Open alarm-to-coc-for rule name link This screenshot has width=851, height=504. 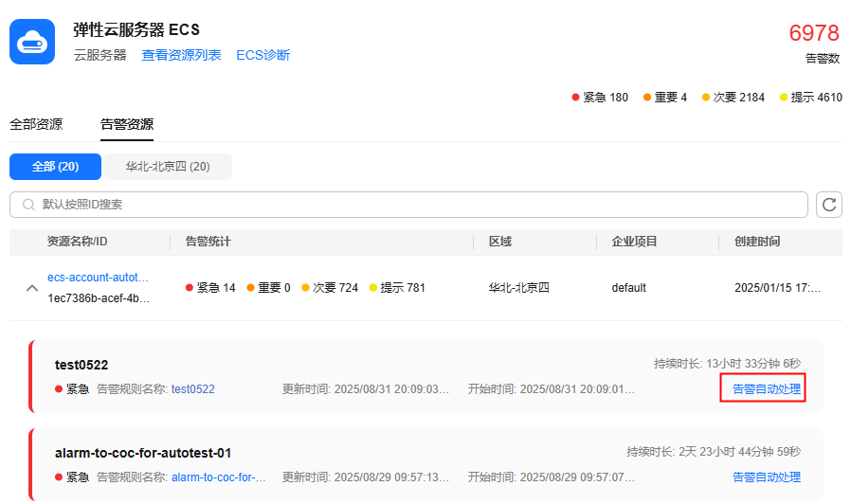219,477
